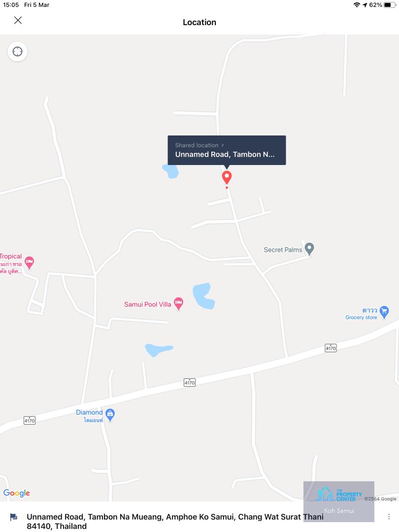Select the red shared location pin
This screenshot has width=399, height=532.
(227, 178)
